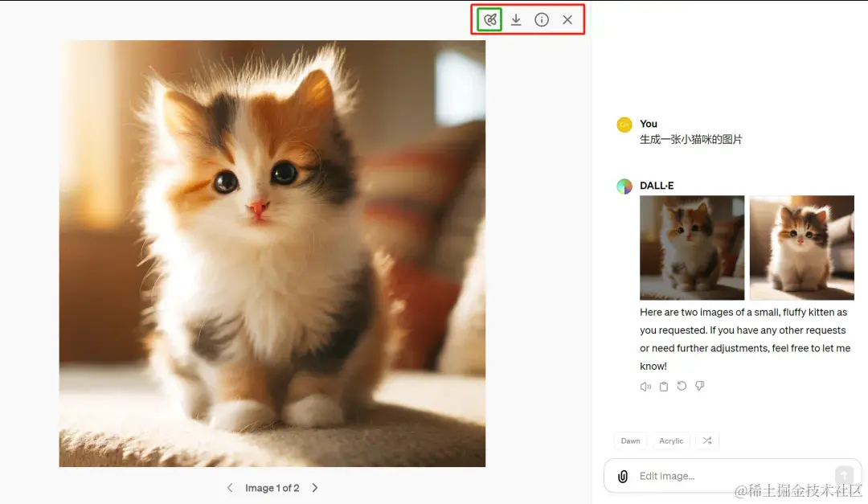Open image info (i) icon
The image size is (868, 504).
coord(542,20)
